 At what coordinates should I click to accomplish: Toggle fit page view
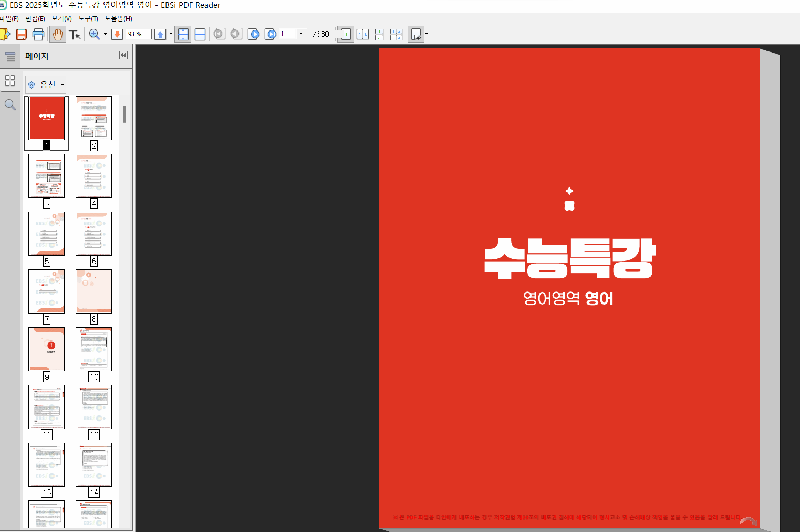183,35
